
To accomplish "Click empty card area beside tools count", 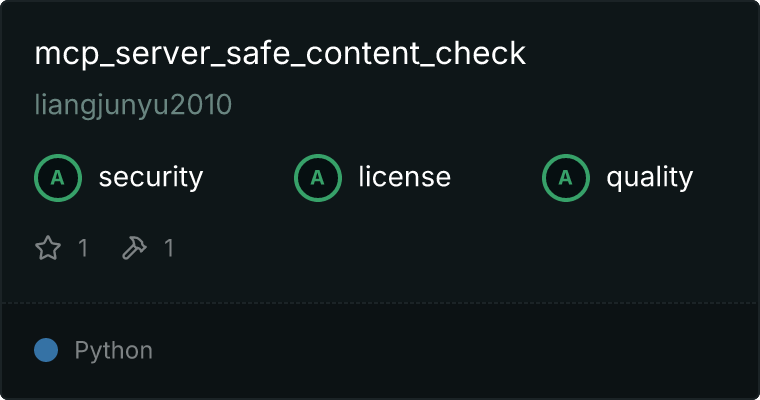I will click(x=460, y=248).
